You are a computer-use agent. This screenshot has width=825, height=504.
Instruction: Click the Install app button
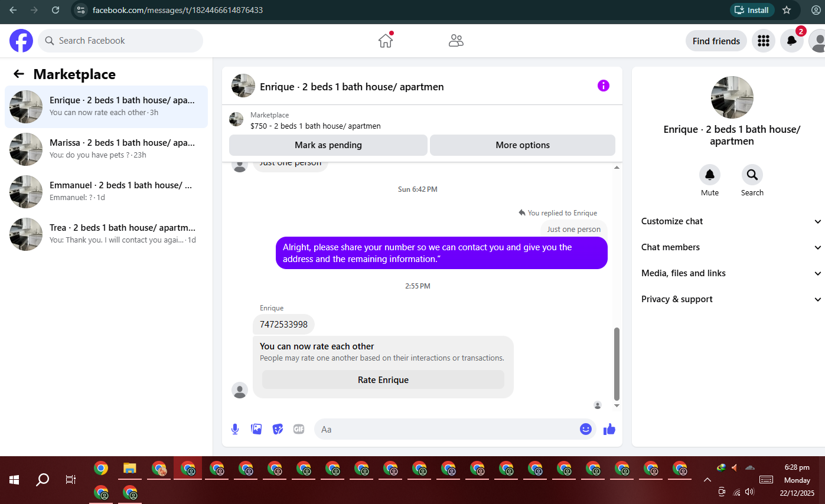[x=752, y=10]
